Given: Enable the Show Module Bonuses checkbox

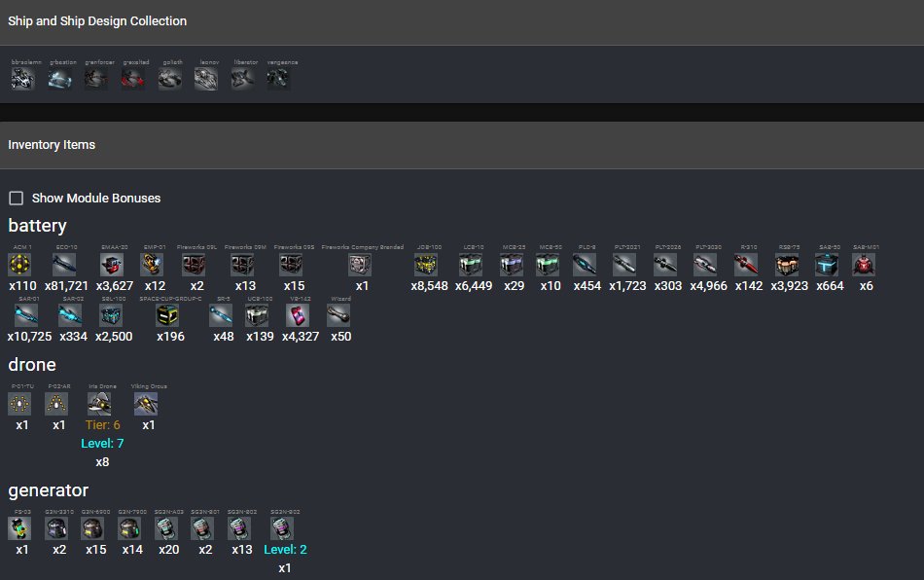Looking at the screenshot, I should coord(17,199).
